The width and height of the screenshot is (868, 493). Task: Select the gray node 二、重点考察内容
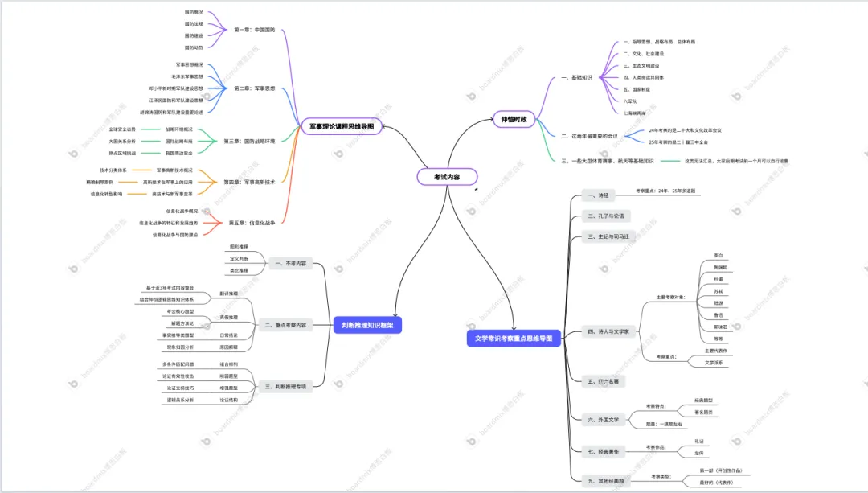[x=285, y=325]
